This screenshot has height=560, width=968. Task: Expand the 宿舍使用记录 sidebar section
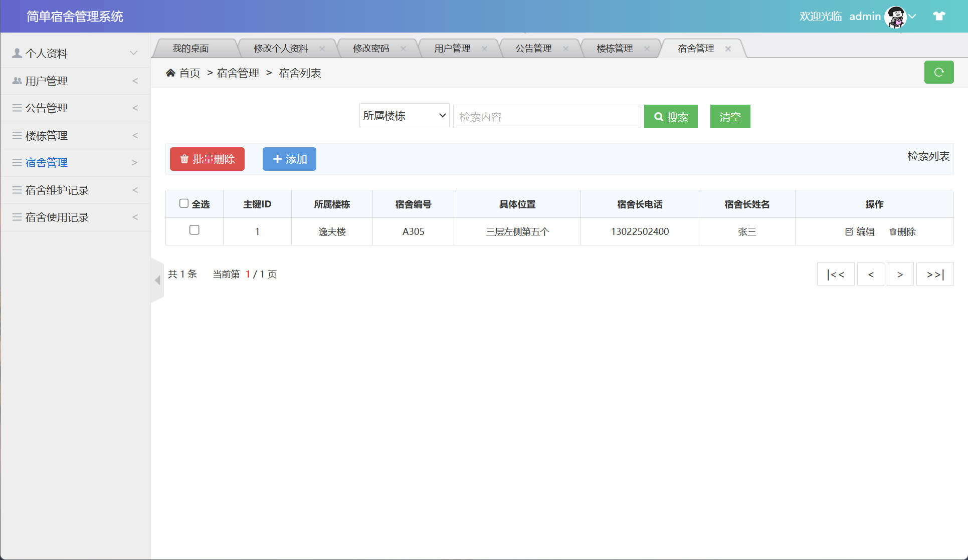75,217
